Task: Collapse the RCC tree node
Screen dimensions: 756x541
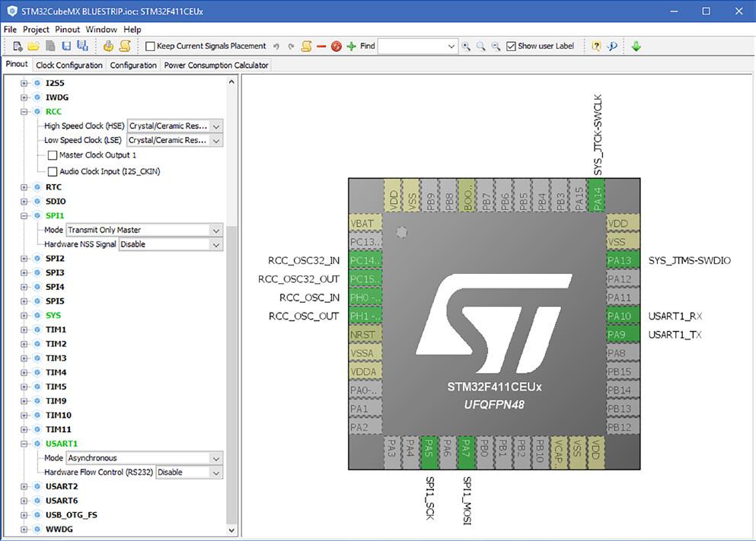Action: [x=24, y=112]
